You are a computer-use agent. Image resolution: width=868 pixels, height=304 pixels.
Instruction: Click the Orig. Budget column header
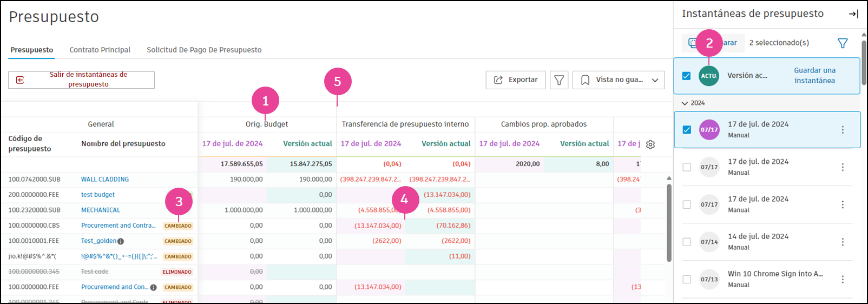pyautogui.click(x=267, y=124)
